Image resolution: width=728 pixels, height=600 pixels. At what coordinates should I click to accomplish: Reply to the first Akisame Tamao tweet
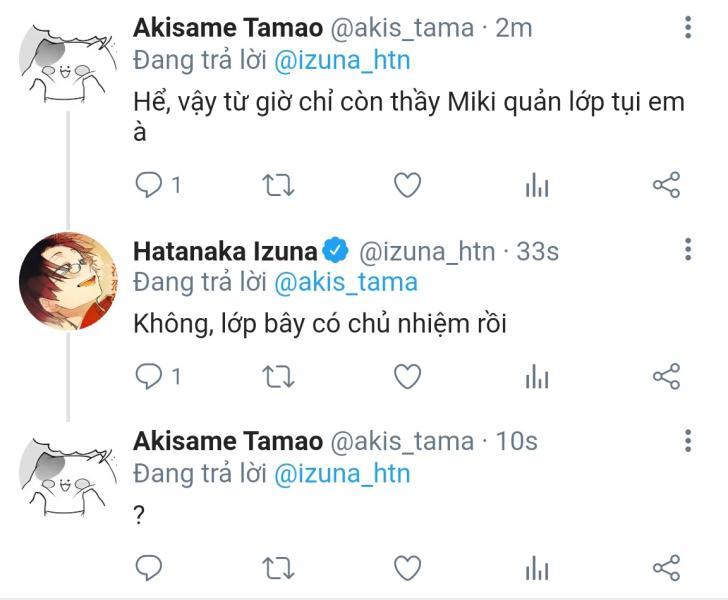149,185
